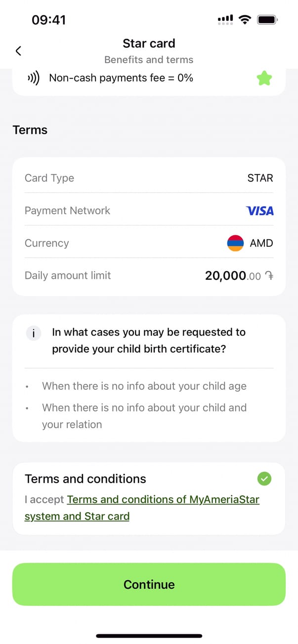Tap the Daily amount limit label
Screen dimensions: 298x644
68,275
